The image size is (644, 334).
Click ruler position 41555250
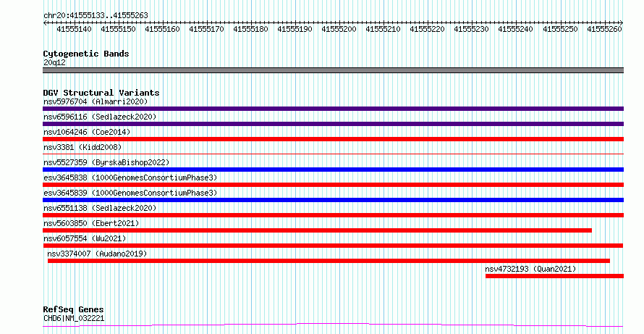(x=560, y=29)
